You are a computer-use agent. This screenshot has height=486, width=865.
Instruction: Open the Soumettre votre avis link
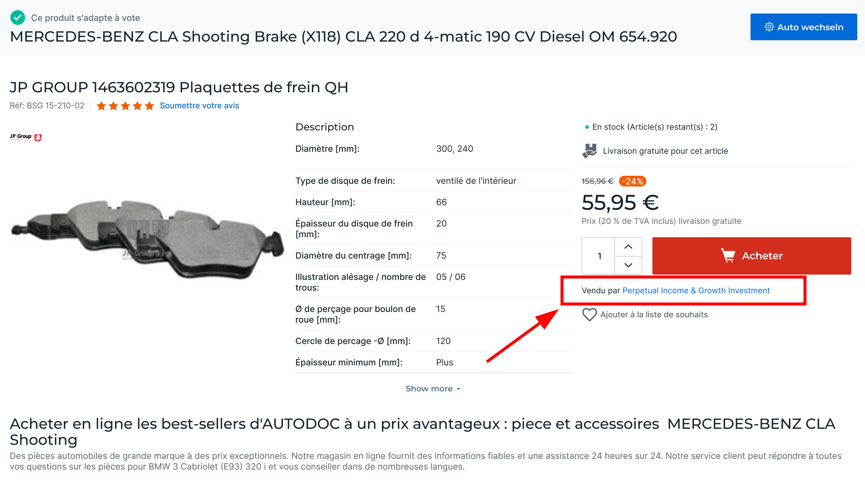(199, 106)
